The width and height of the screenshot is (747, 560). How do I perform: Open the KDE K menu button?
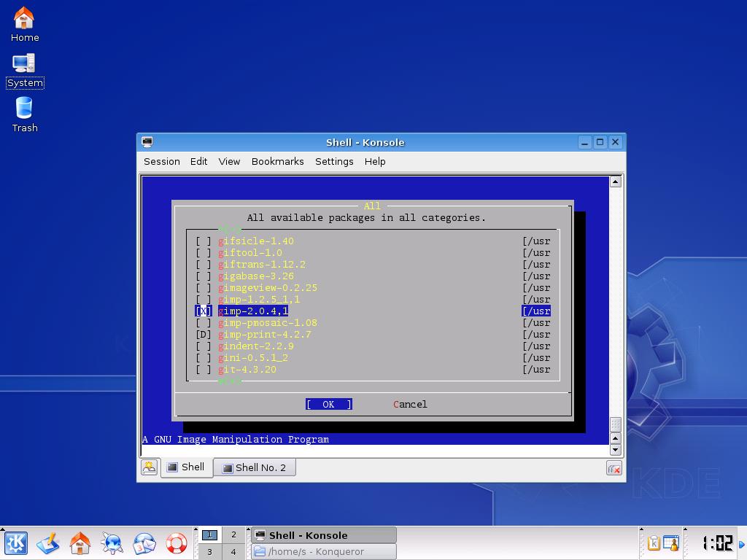tap(16, 543)
